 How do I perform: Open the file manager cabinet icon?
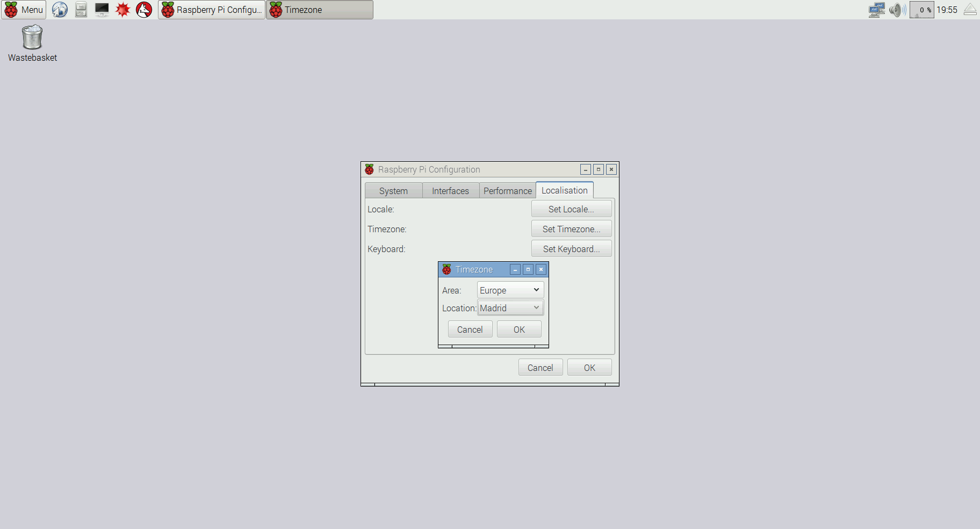pyautogui.click(x=81, y=10)
